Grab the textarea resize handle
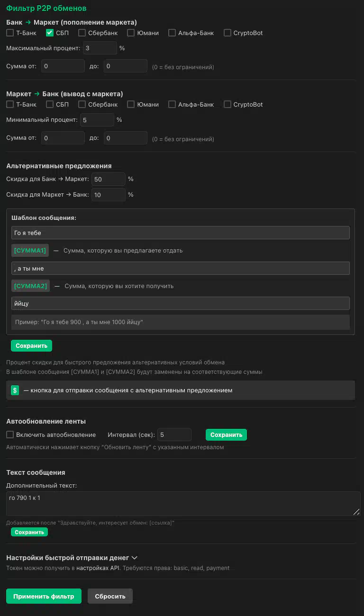This screenshot has width=364, height=616. [356, 512]
